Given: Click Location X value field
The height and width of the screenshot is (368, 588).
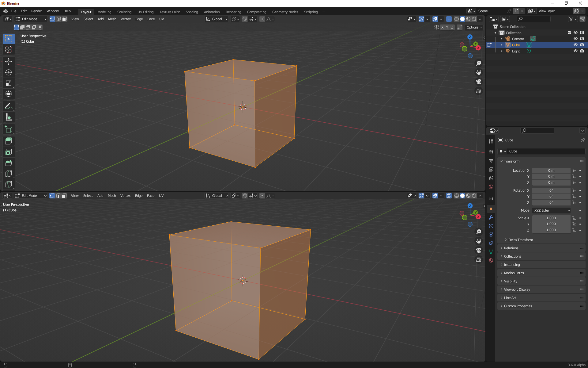Looking at the screenshot, I should [551, 171].
